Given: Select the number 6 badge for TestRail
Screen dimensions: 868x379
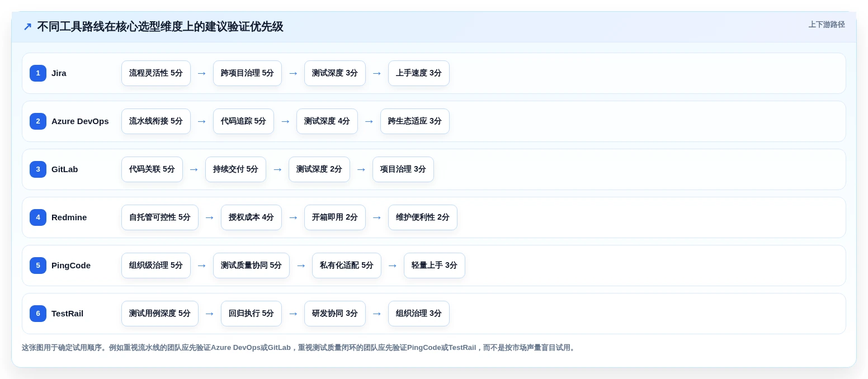Looking at the screenshot, I should 38,314.
